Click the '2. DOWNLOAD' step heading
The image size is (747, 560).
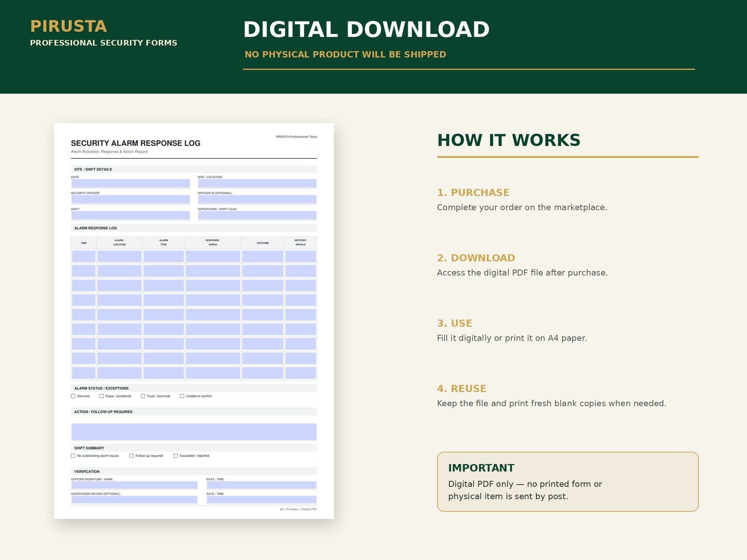point(476,258)
